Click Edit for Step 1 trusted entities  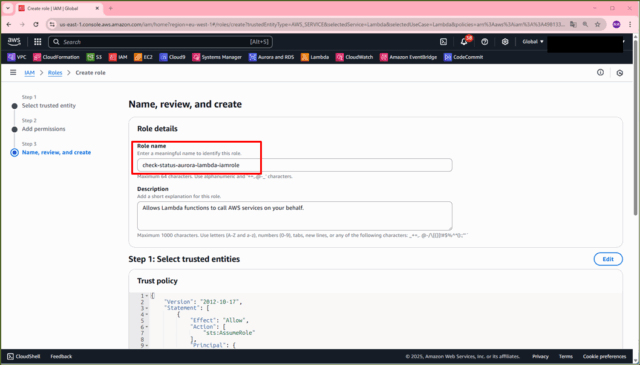(x=608, y=259)
